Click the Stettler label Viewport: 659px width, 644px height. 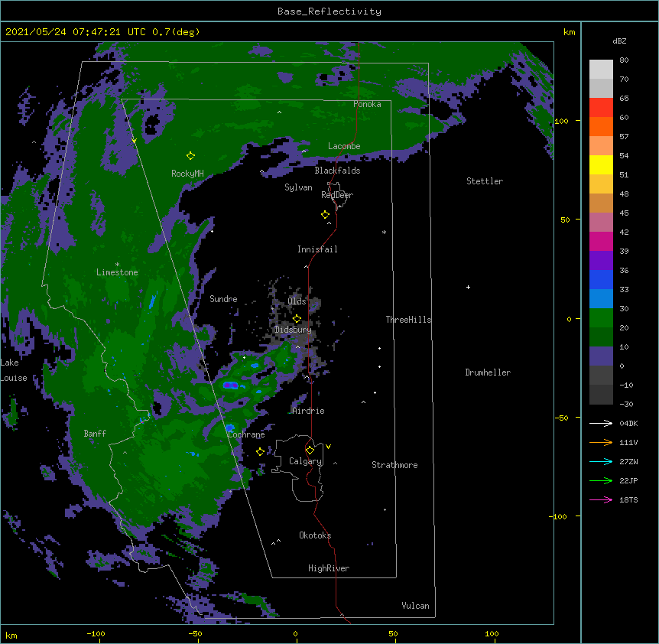pyautogui.click(x=485, y=181)
